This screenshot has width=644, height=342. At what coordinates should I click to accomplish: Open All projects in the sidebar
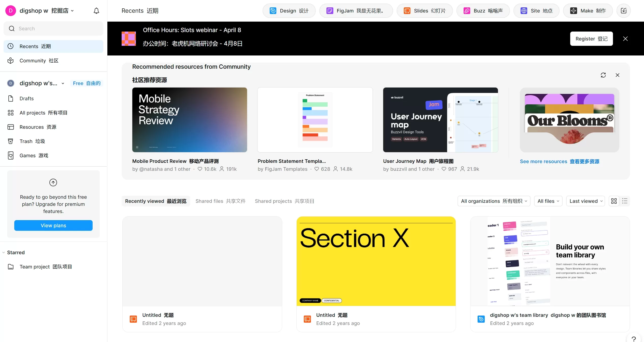(x=53, y=113)
